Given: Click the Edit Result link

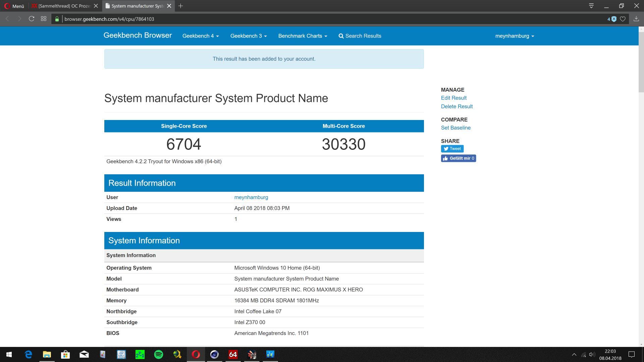Looking at the screenshot, I should coord(453,98).
